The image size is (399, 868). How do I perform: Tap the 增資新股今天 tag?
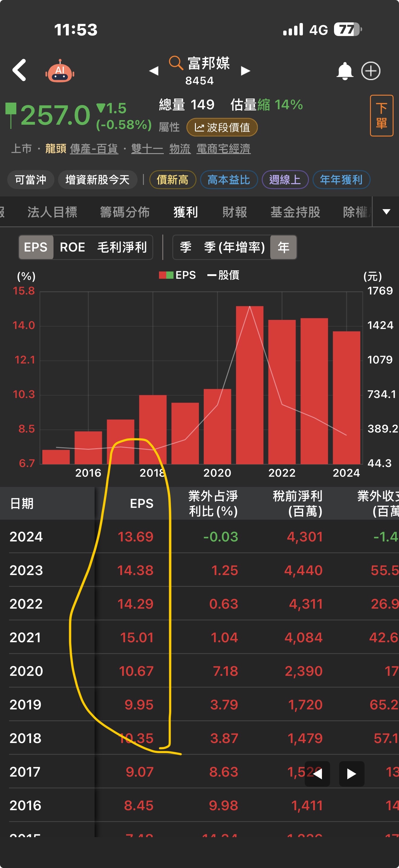click(x=98, y=179)
